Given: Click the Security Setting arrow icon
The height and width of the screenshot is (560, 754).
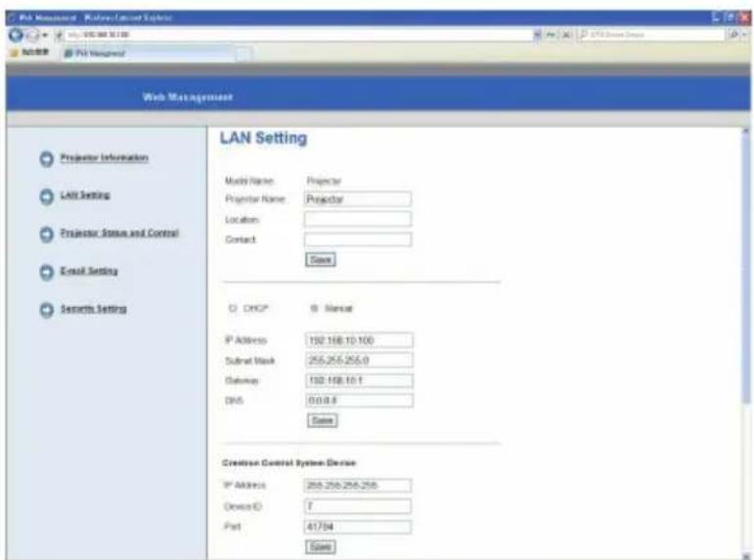Looking at the screenshot, I should tap(47, 310).
